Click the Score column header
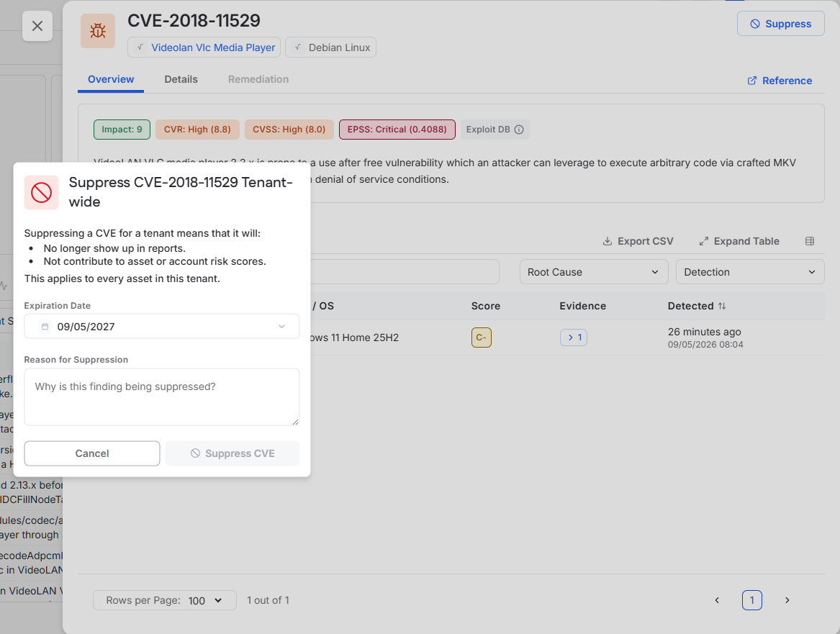The height and width of the screenshot is (634, 840). point(486,306)
